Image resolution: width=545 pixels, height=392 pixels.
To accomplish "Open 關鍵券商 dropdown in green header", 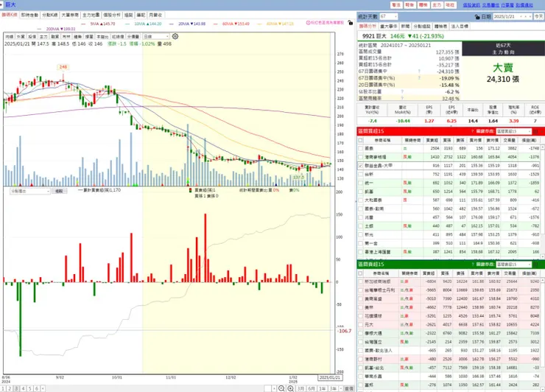I will 513,265.
